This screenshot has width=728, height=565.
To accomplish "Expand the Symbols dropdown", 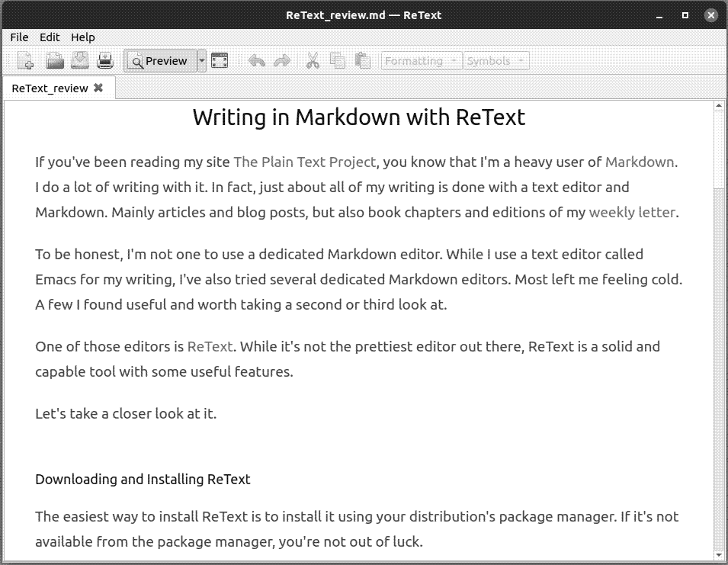I will click(496, 61).
